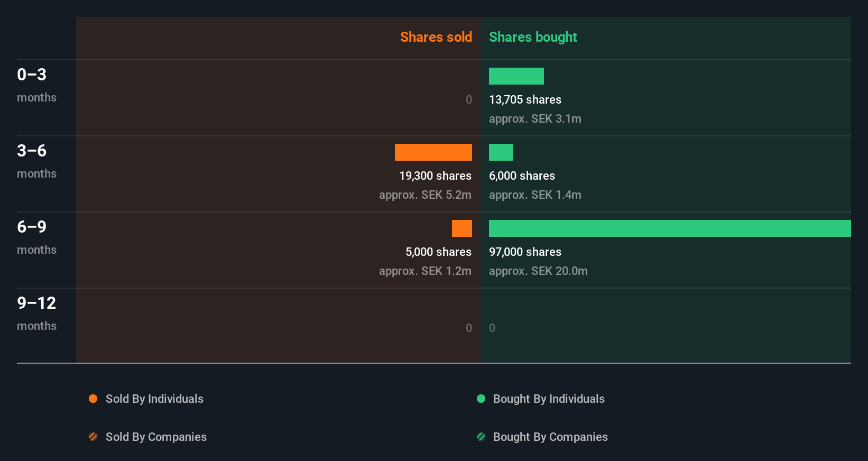Viewport: 868px width, 461px height.
Task: Click the 5,000 shares label
Action: coord(439,252)
